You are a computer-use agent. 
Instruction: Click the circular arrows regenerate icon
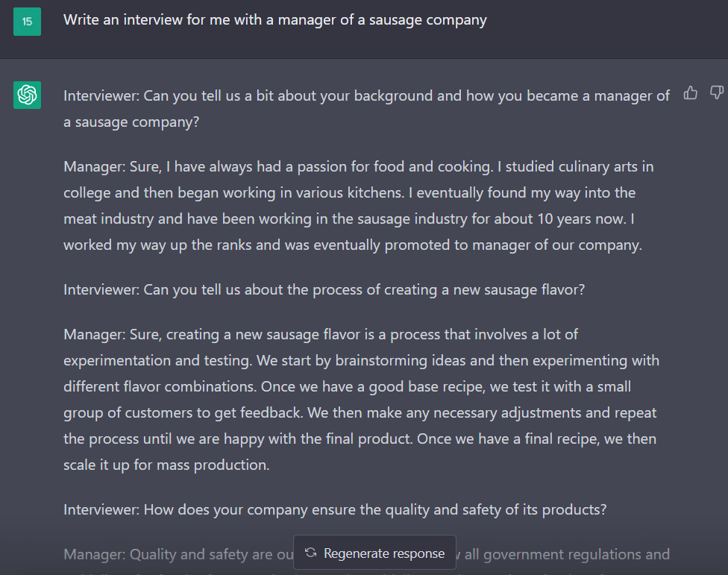point(311,553)
